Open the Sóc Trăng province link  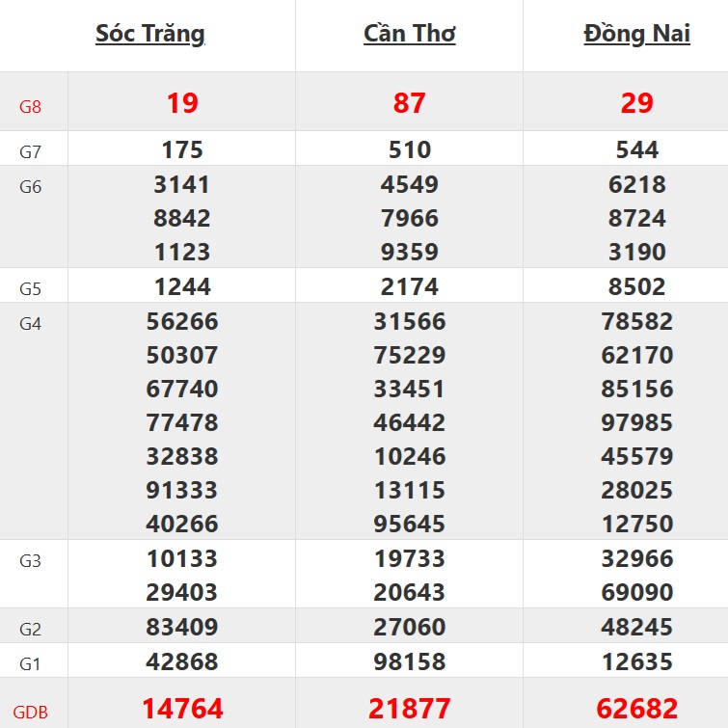149,34
